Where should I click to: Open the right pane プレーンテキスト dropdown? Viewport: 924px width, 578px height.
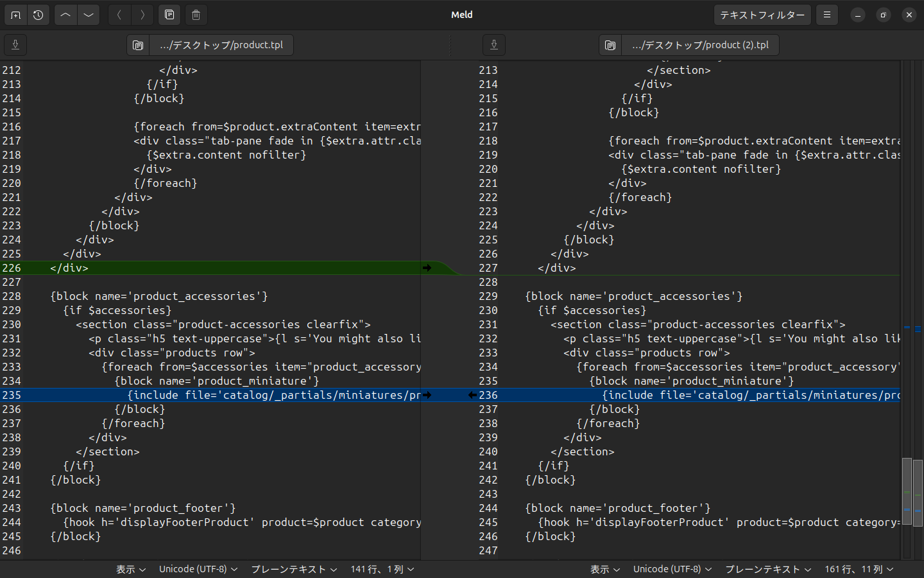pos(768,570)
